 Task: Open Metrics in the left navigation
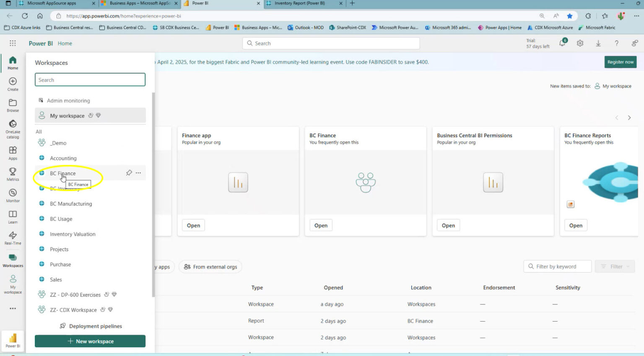pos(13,174)
